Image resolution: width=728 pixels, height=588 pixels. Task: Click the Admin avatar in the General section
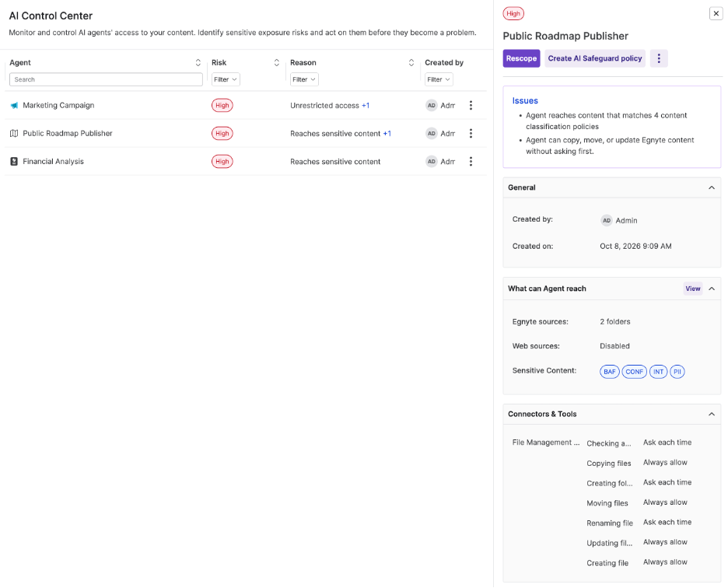coord(607,221)
